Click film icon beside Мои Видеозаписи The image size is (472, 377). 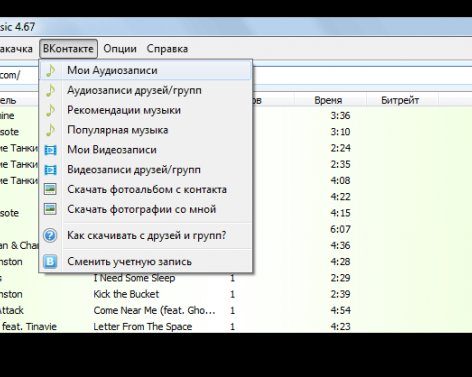point(50,150)
